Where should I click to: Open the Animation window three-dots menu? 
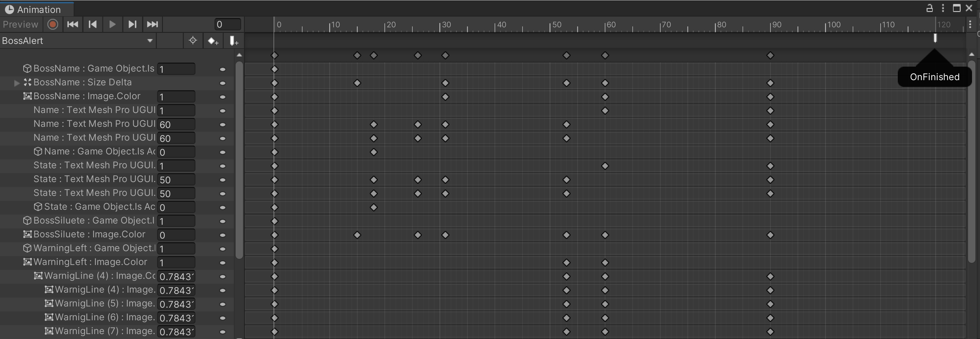tap(943, 8)
